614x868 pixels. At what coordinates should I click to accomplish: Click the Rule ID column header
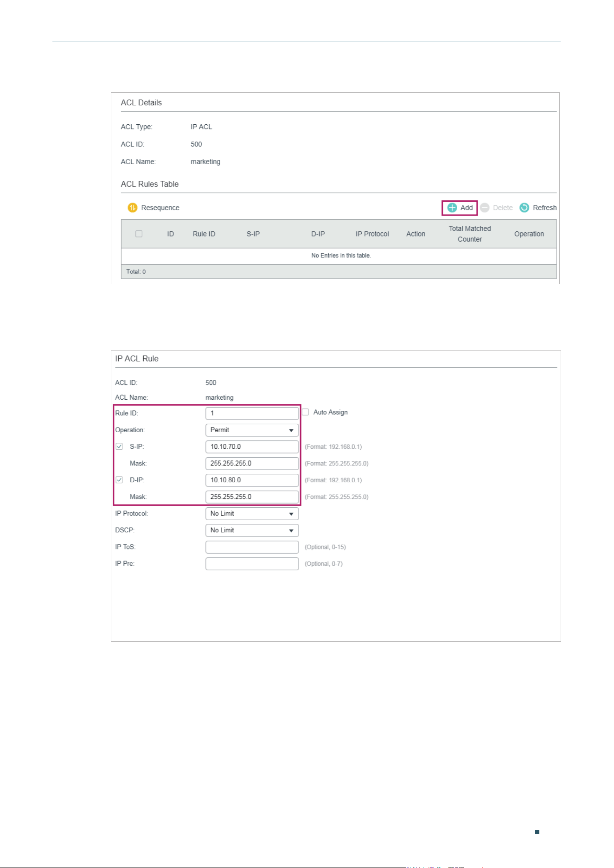tap(204, 234)
